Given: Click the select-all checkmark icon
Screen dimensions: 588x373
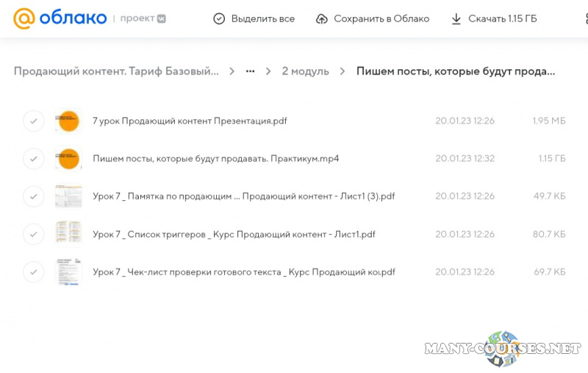Looking at the screenshot, I should (219, 18).
